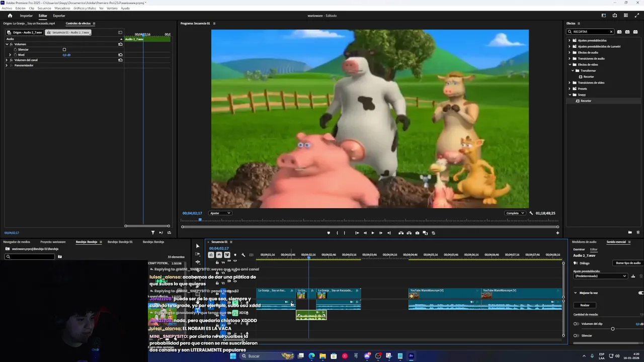Adjust the Volumen del clip slider
This screenshot has height=362, width=644.
pos(612,329)
